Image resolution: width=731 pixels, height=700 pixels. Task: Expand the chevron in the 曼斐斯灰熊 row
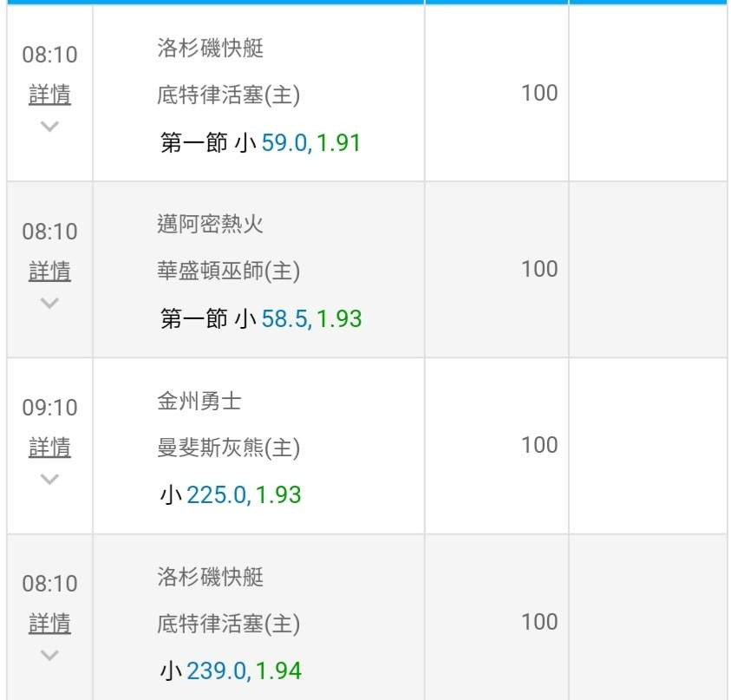[x=49, y=479]
